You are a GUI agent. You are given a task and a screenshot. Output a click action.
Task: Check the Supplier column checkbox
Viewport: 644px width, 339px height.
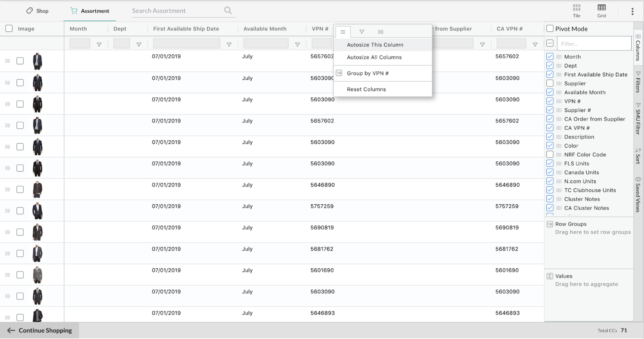tap(550, 83)
